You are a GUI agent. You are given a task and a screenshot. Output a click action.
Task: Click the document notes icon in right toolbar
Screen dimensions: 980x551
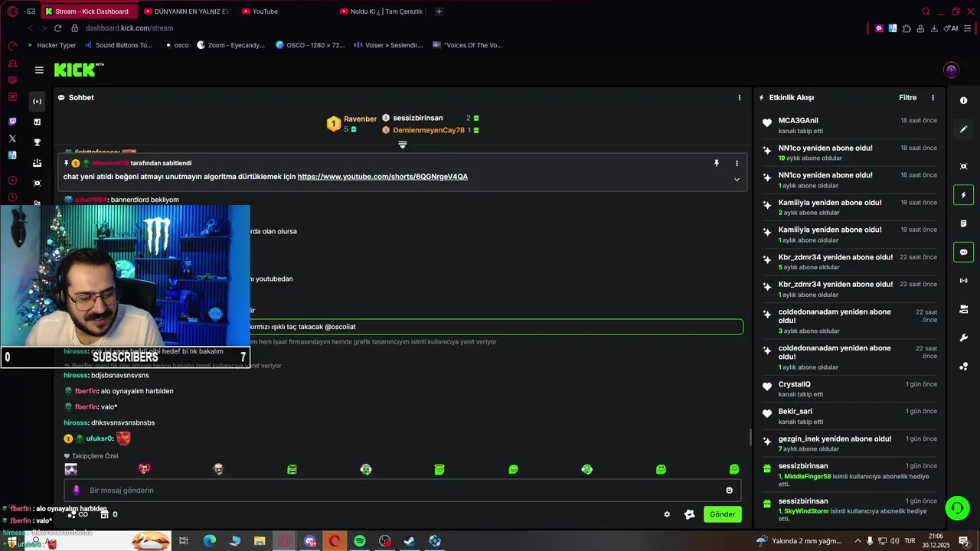click(963, 223)
